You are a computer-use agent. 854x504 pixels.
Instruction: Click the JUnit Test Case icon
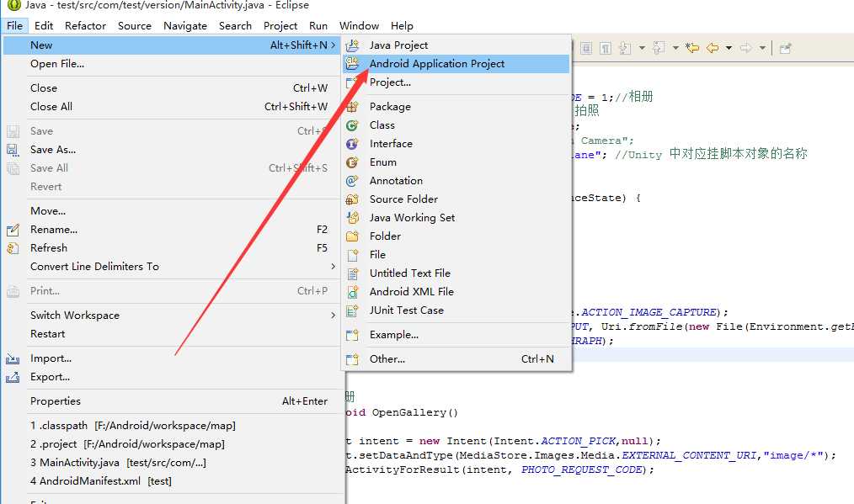click(352, 310)
